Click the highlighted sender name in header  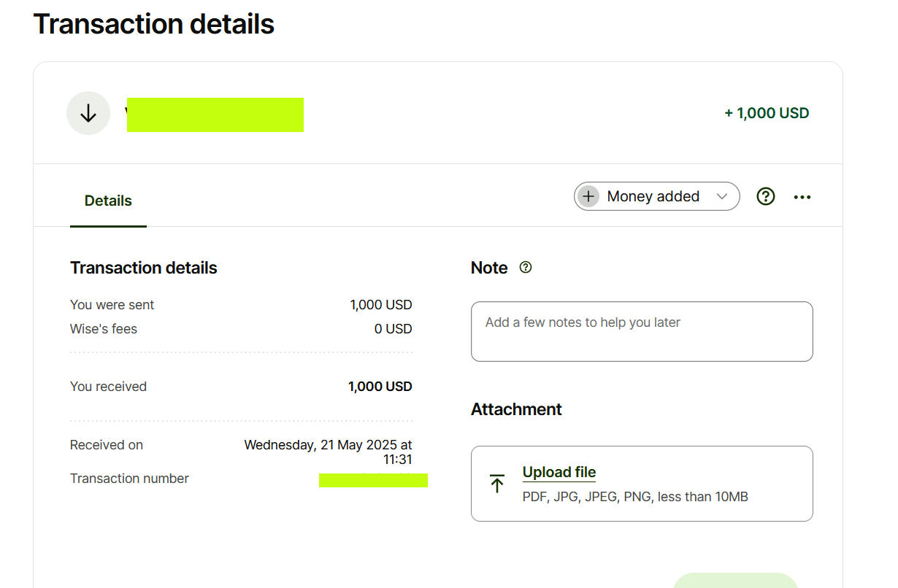click(x=215, y=115)
